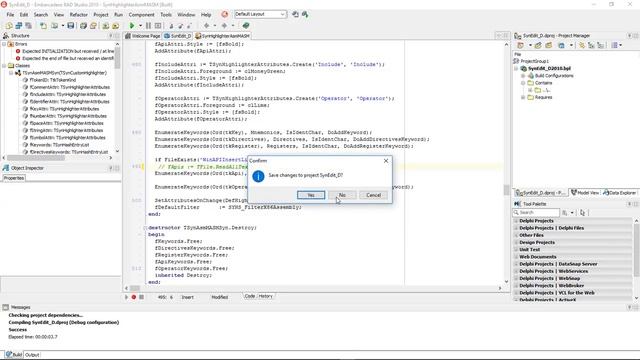Viewport: 640px width, 360px height.
Task: Close the Confirm dialog with X
Action: [386, 161]
